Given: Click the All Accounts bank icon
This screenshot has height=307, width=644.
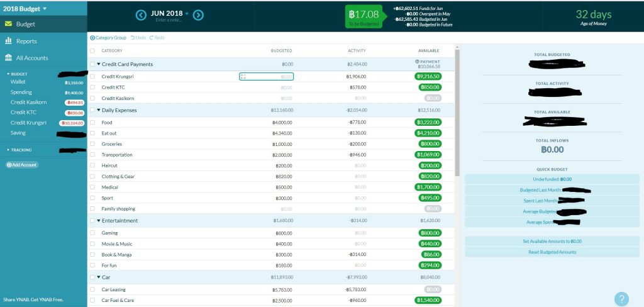Looking at the screenshot, I should pos(9,58).
